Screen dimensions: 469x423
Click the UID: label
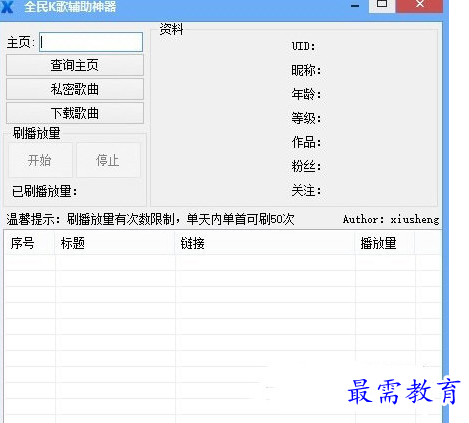click(x=303, y=46)
